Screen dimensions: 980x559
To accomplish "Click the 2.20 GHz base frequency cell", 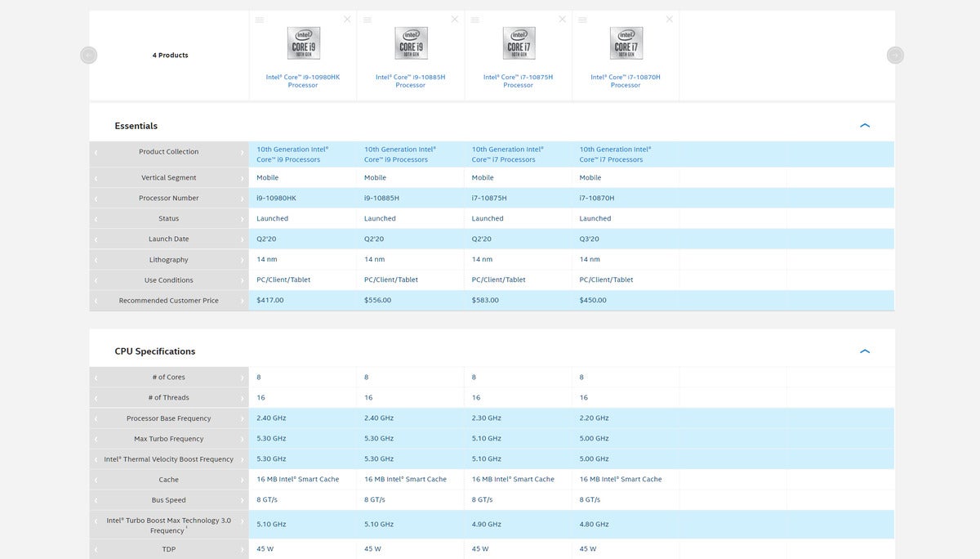I will [x=595, y=418].
